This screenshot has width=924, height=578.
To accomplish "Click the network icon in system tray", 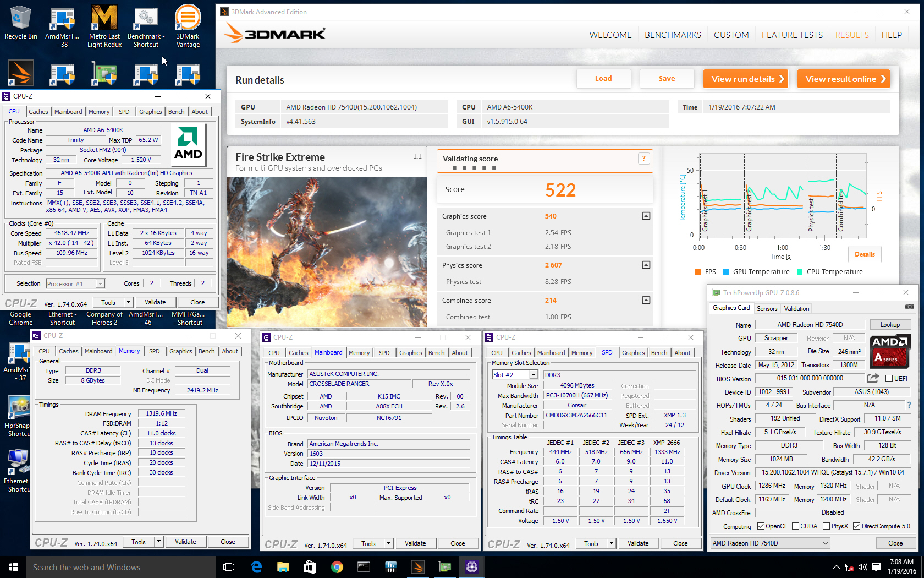I will tap(850, 567).
